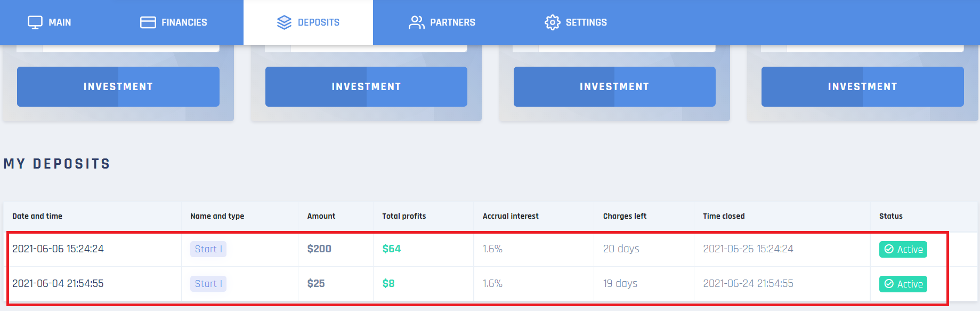Click the Partners people icon
The width and height of the screenshot is (980, 311).
(x=416, y=22)
